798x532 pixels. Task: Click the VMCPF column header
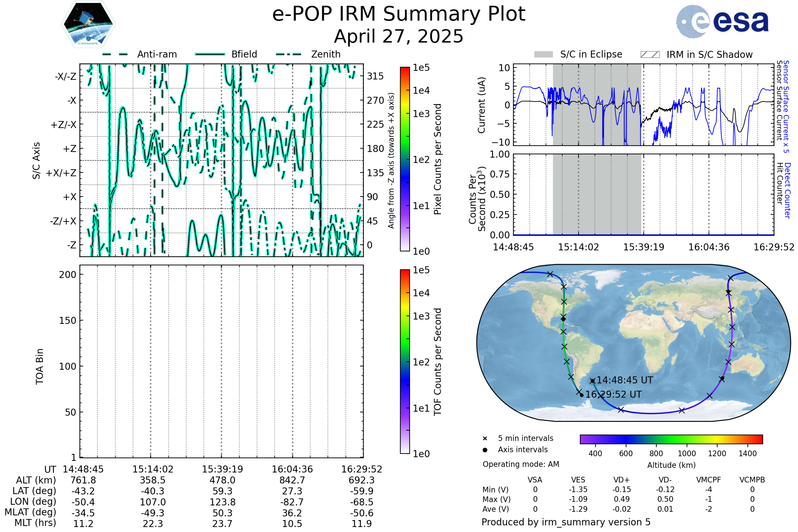pos(709,480)
